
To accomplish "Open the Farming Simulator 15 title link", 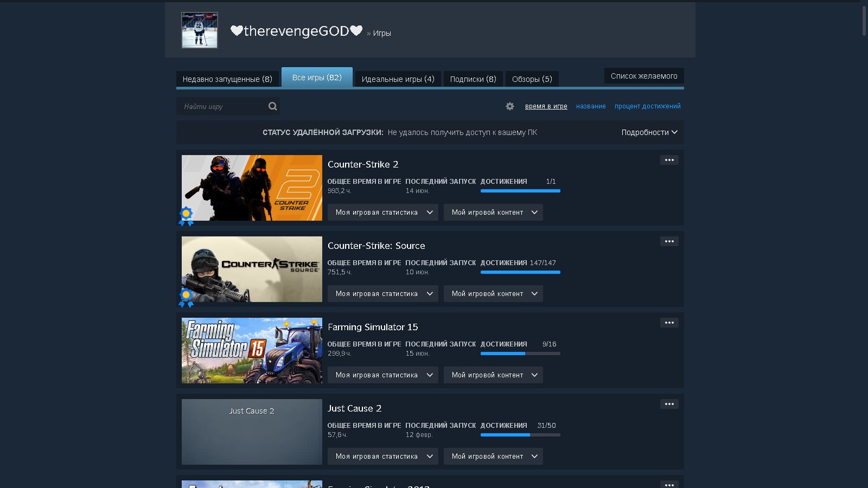I will (x=373, y=327).
